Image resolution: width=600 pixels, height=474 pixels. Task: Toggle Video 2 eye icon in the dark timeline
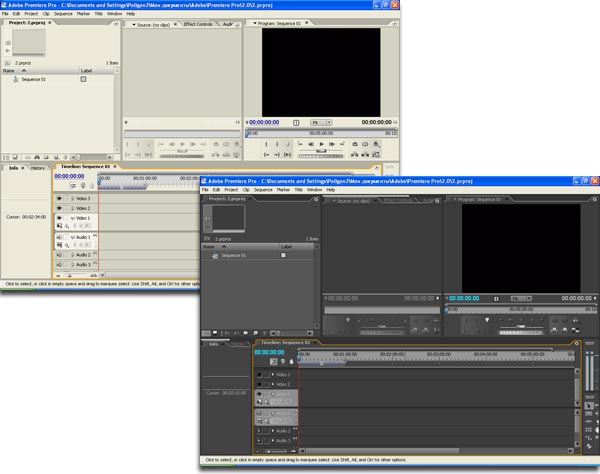(x=258, y=384)
